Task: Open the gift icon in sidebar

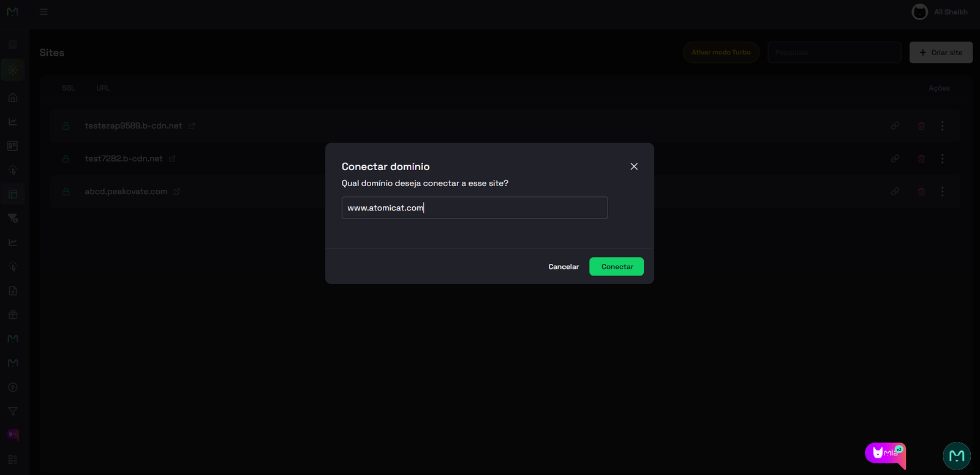Action: 13,315
